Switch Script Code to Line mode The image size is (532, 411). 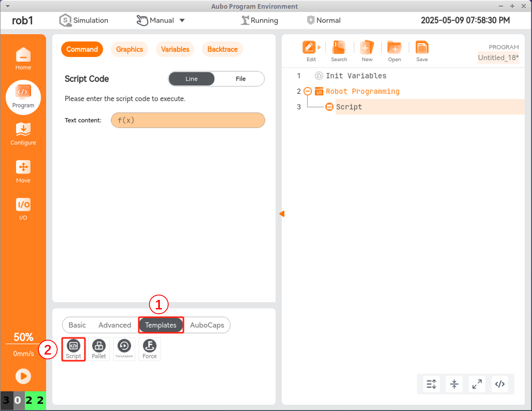(x=191, y=79)
